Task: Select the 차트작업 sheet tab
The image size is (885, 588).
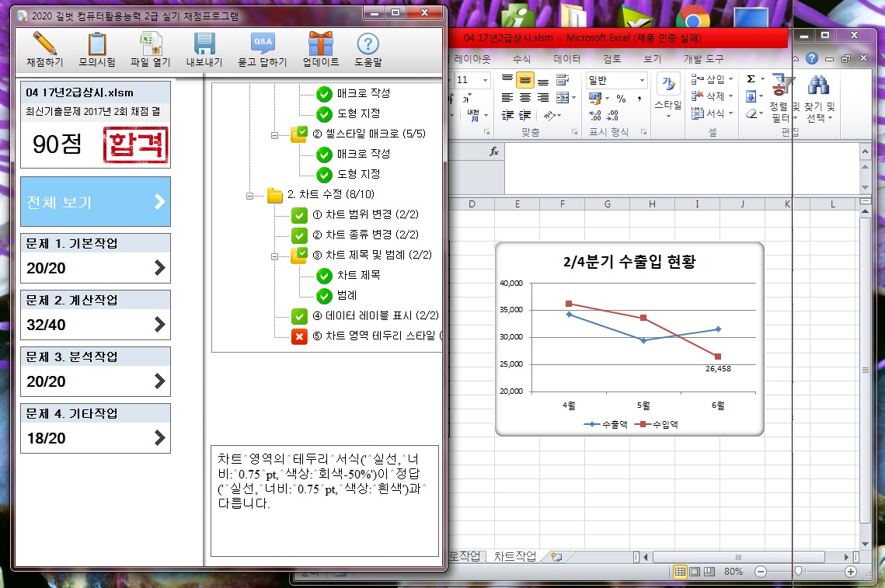Action: coord(514,556)
